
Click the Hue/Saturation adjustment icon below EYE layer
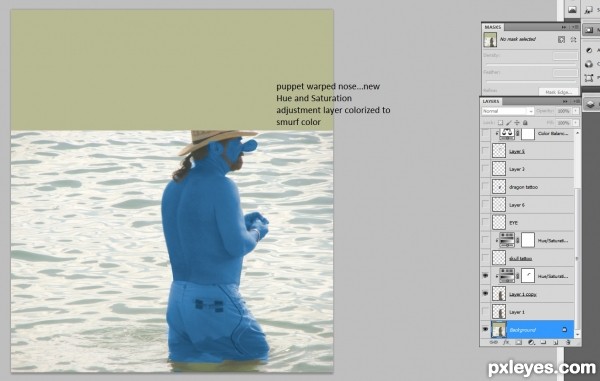click(507, 240)
